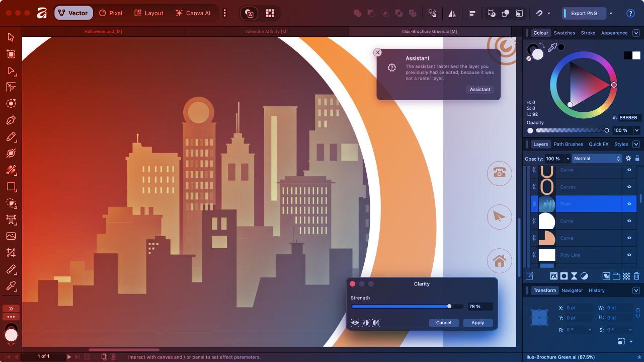
Task: Toggle visibility of the Pixel layer
Action: [x=629, y=204]
